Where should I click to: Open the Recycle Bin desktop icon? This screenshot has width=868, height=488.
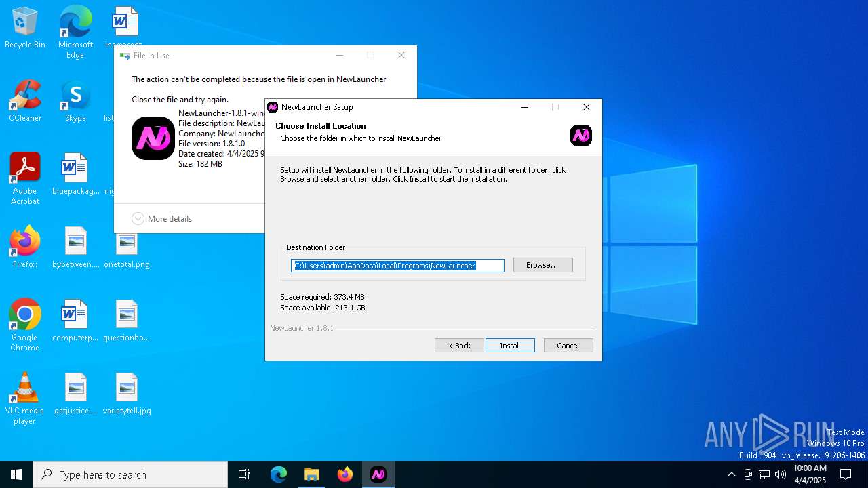pos(25,28)
